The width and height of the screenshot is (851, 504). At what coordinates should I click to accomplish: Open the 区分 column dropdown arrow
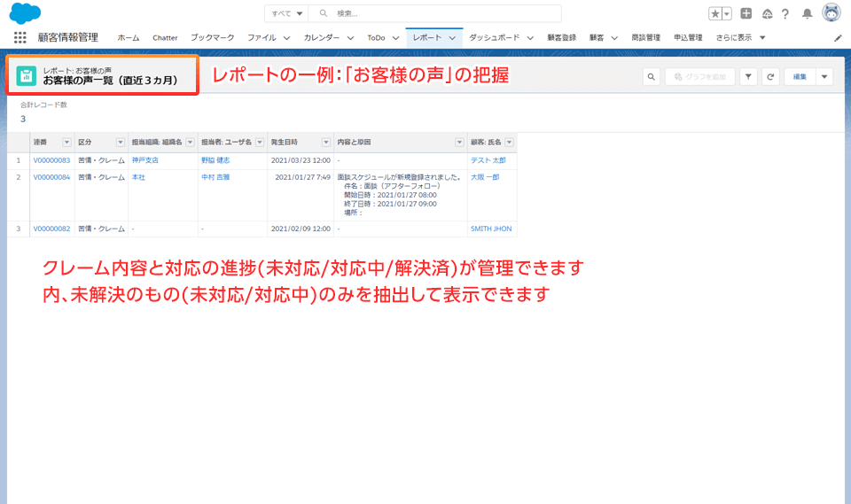tap(121, 143)
